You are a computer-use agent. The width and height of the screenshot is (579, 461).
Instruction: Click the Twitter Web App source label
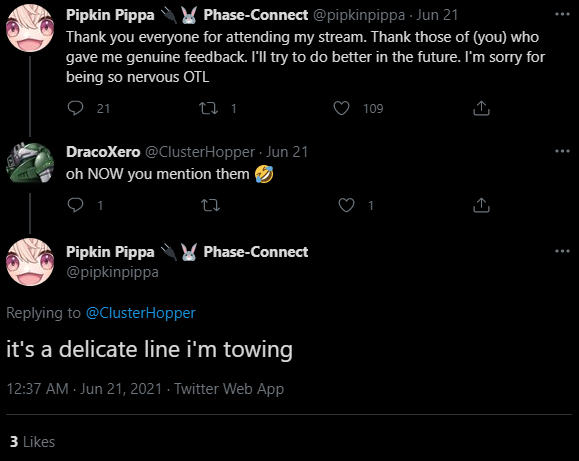[229, 389]
